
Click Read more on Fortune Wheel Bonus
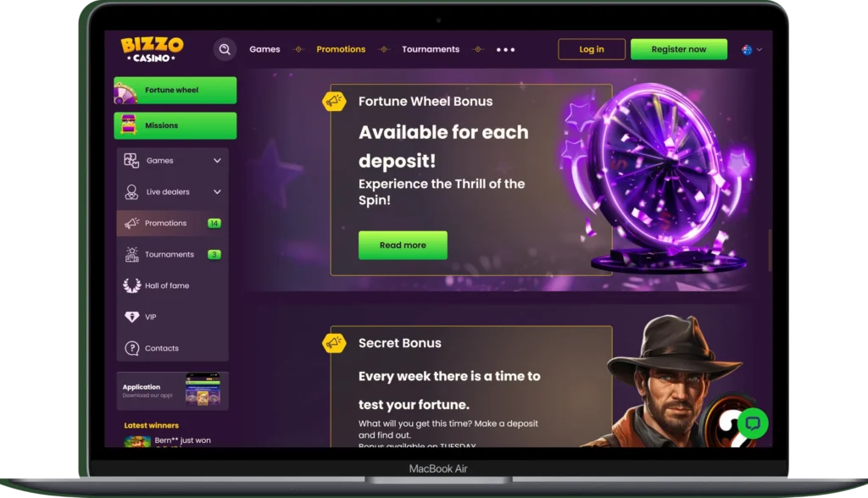[x=403, y=245]
